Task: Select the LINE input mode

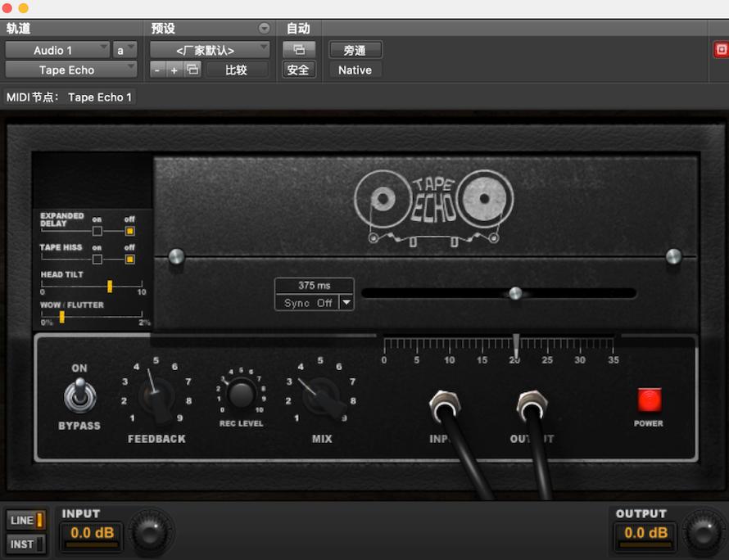Action: (x=26, y=520)
